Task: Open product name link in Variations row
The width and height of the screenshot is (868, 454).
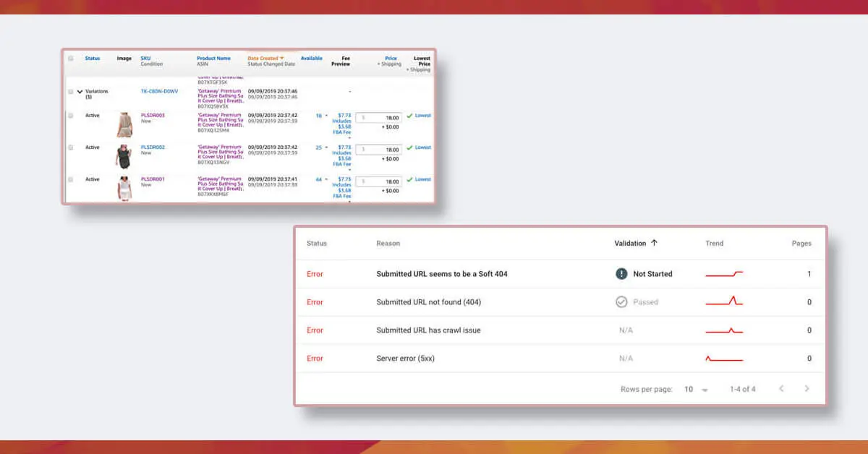Action: (x=219, y=95)
